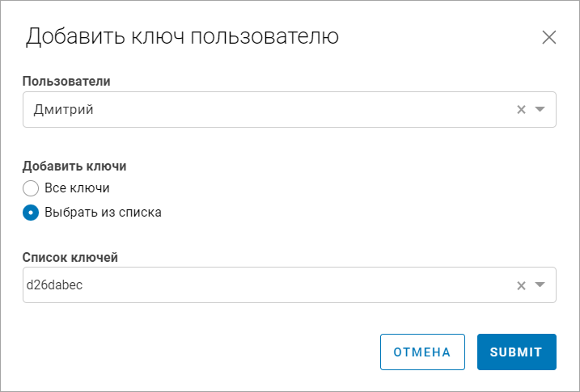Click the selected key text d26dabec
Image resolution: width=580 pixels, height=392 pixels.
point(54,285)
